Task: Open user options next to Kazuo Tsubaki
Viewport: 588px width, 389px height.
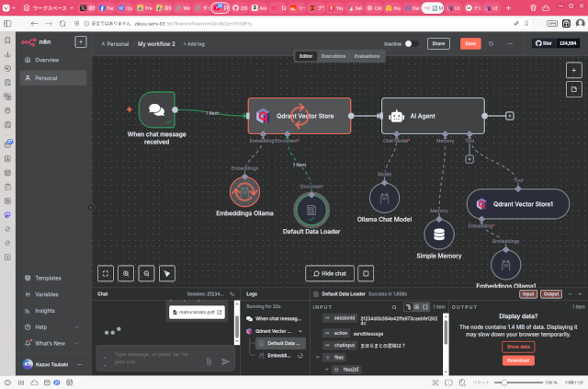Action: (x=80, y=364)
